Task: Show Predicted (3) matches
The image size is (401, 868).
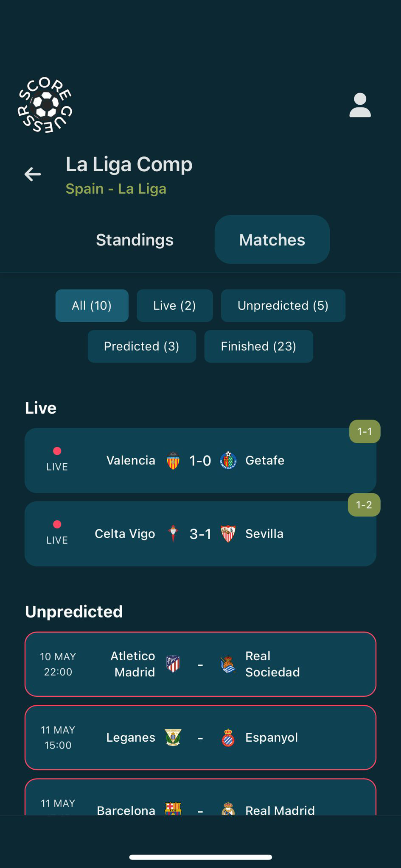Action: click(142, 346)
